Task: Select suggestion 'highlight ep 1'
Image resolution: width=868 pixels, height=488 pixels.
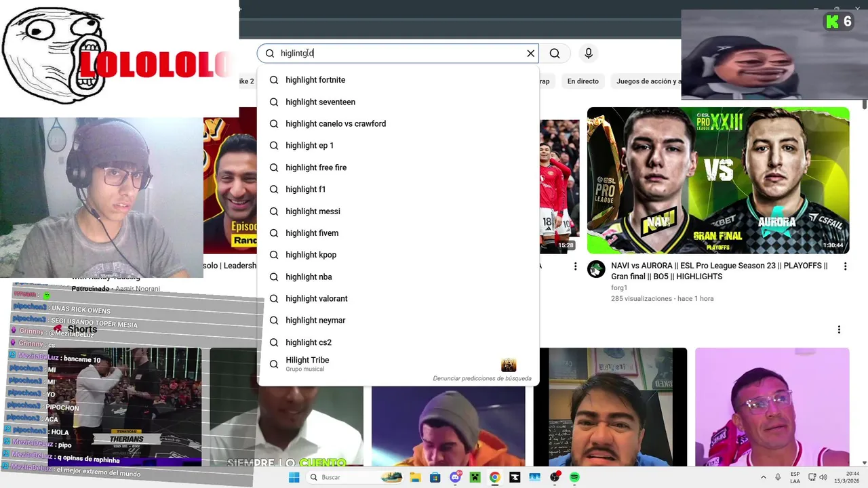Action: [x=398, y=146]
